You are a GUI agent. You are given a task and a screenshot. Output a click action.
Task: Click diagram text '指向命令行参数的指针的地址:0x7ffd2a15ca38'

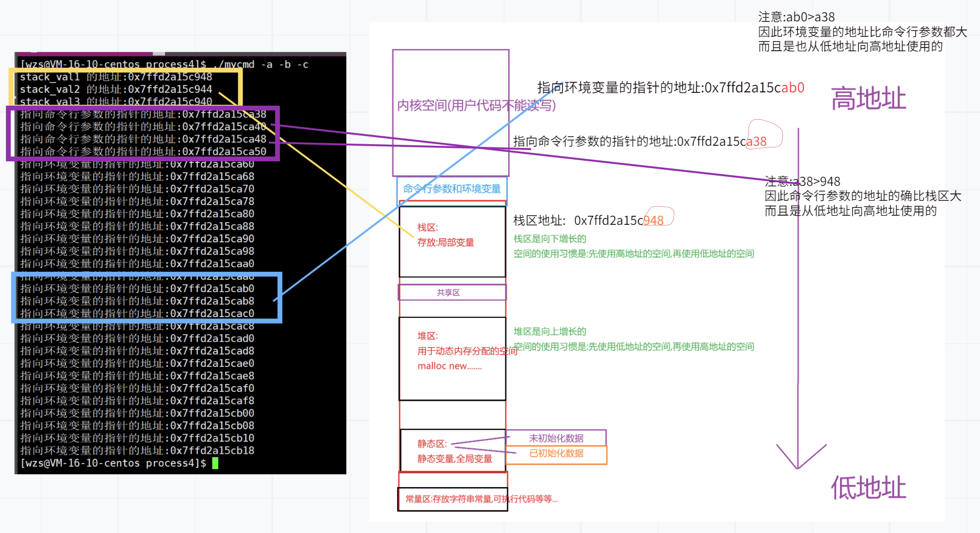[640, 142]
